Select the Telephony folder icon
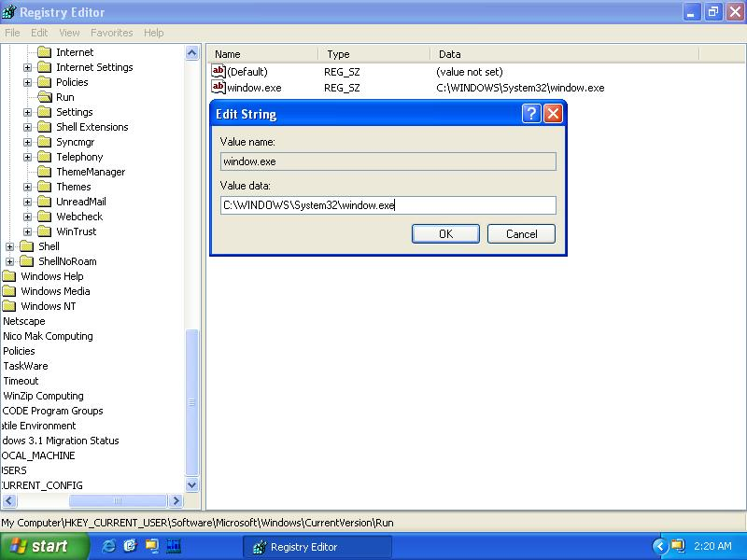Image resolution: width=747 pixels, height=560 pixels. coord(44,157)
